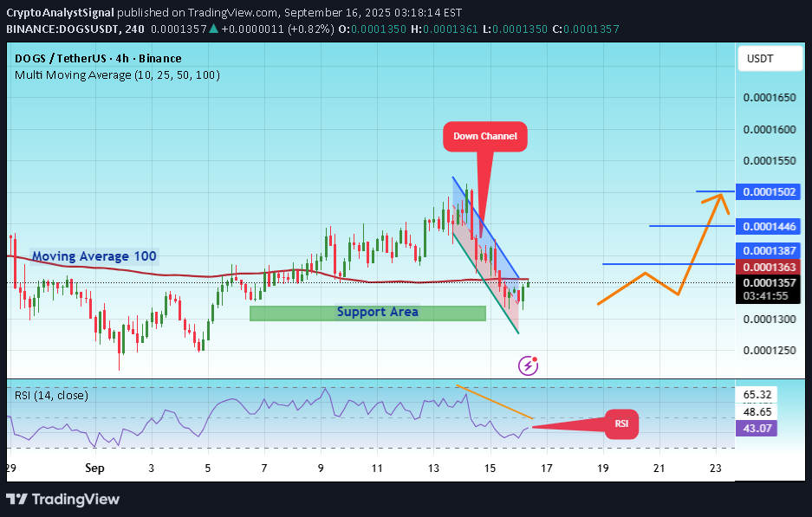This screenshot has height=517, width=812.
Task: Click the 'Moving Average 100' text label
Action: click(94, 256)
